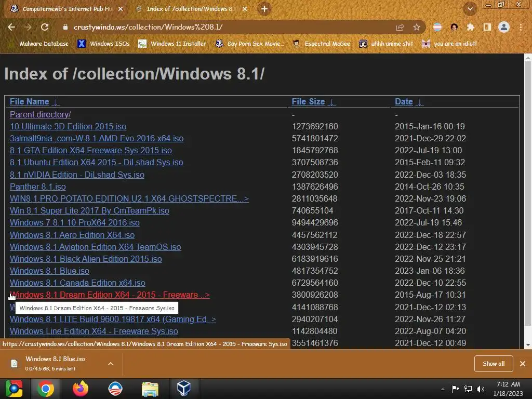Open the Parent directory link
The image size is (532, 399).
[40, 114]
